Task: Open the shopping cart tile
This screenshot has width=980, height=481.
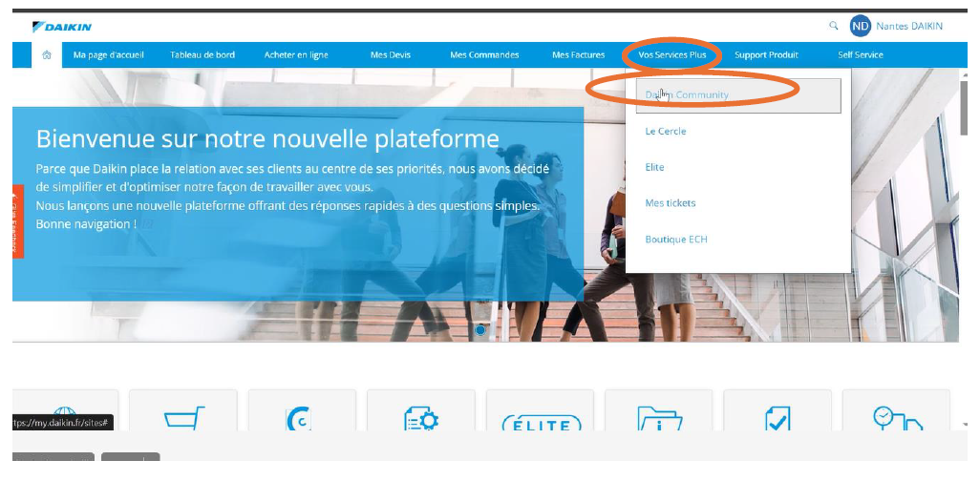Action: click(x=183, y=409)
